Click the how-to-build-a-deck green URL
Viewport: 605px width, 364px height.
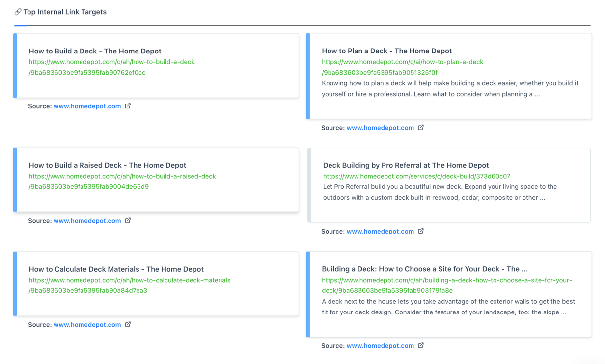[x=111, y=67]
